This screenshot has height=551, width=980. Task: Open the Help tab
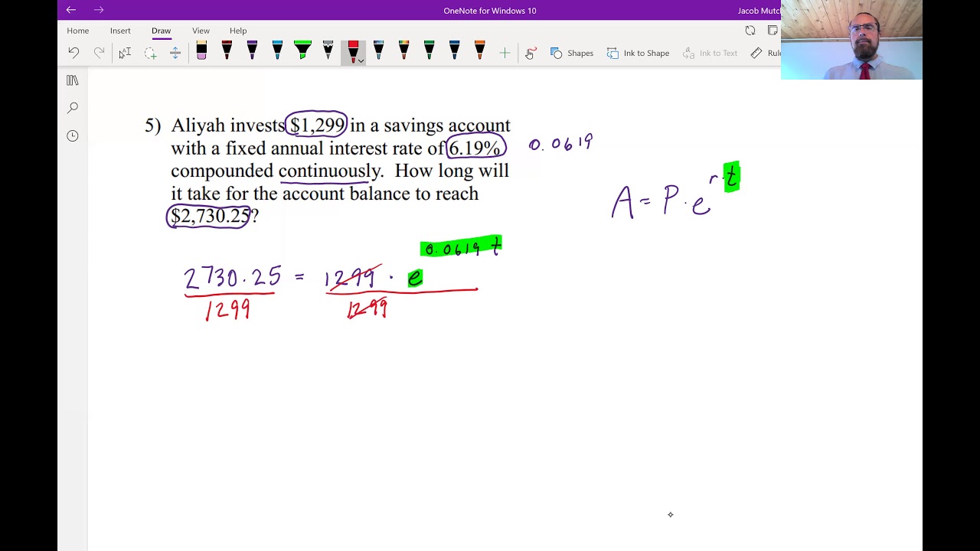[238, 31]
